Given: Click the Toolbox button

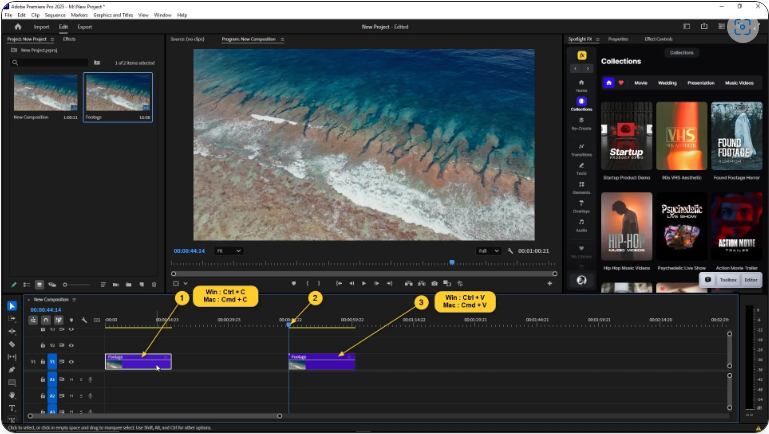Looking at the screenshot, I should [x=728, y=280].
